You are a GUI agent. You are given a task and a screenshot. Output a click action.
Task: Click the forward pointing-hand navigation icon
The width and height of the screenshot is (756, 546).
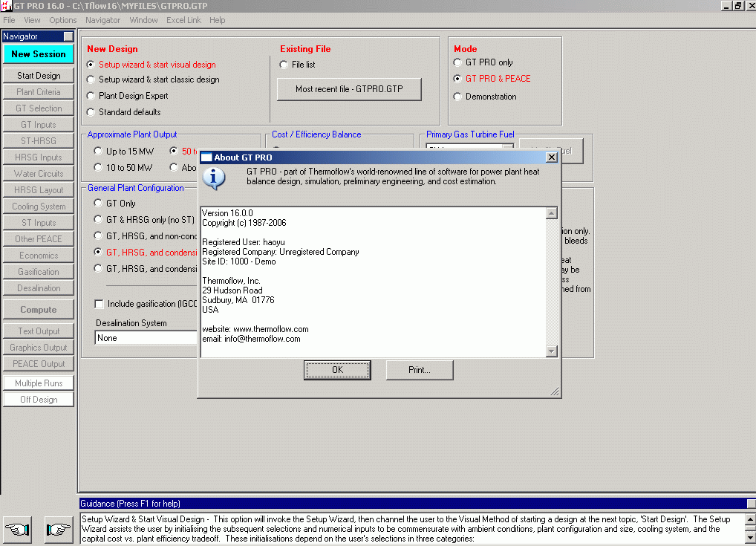tap(59, 530)
